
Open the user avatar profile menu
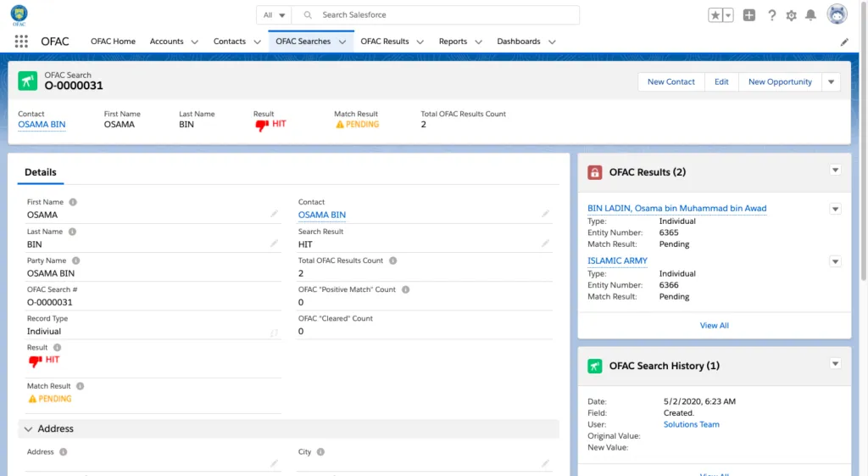click(x=837, y=14)
